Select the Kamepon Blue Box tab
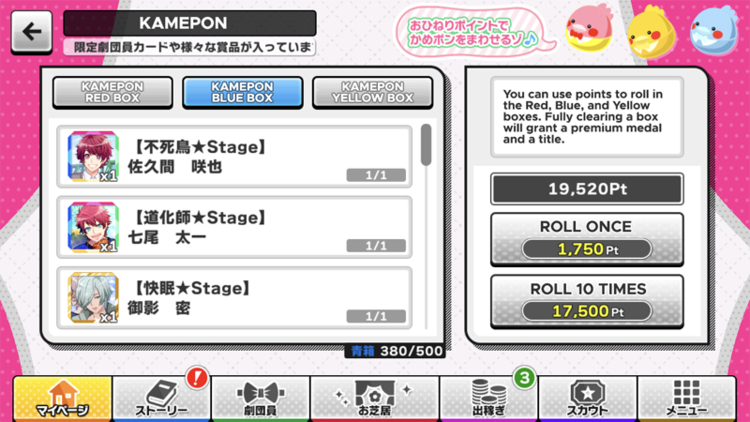 click(243, 92)
